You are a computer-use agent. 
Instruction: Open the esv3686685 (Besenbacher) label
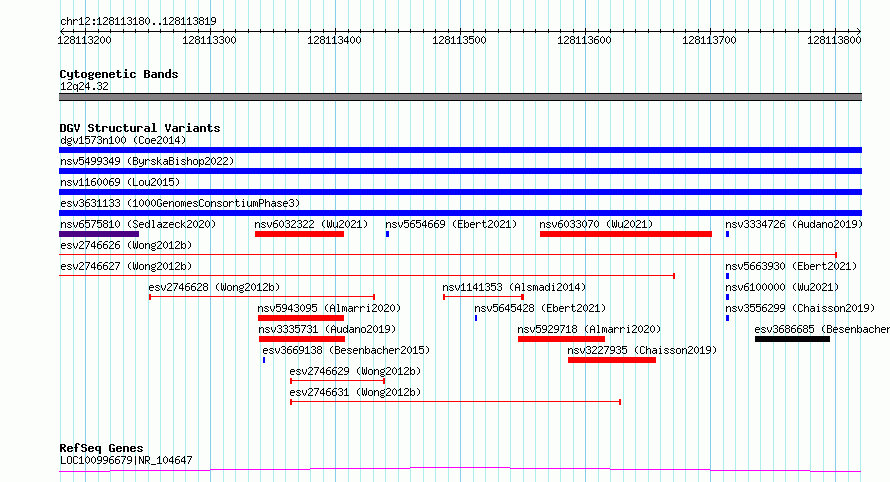pyautogui.click(x=822, y=329)
